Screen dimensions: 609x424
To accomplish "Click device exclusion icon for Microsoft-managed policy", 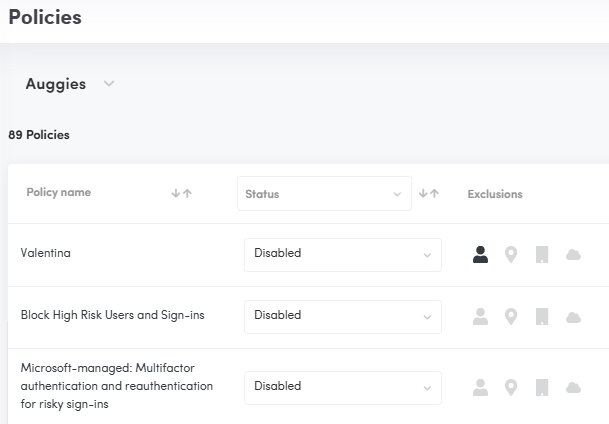I will click(x=542, y=386).
